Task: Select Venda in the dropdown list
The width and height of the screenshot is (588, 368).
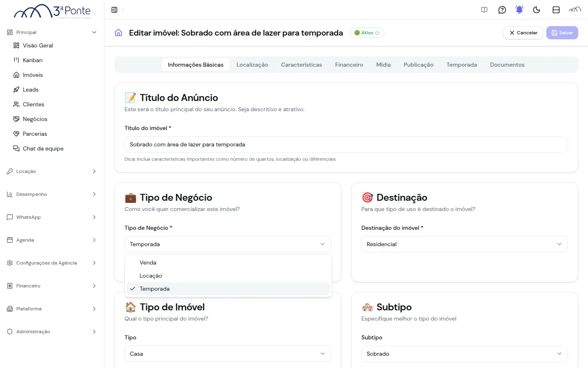Action: click(228, 263)
